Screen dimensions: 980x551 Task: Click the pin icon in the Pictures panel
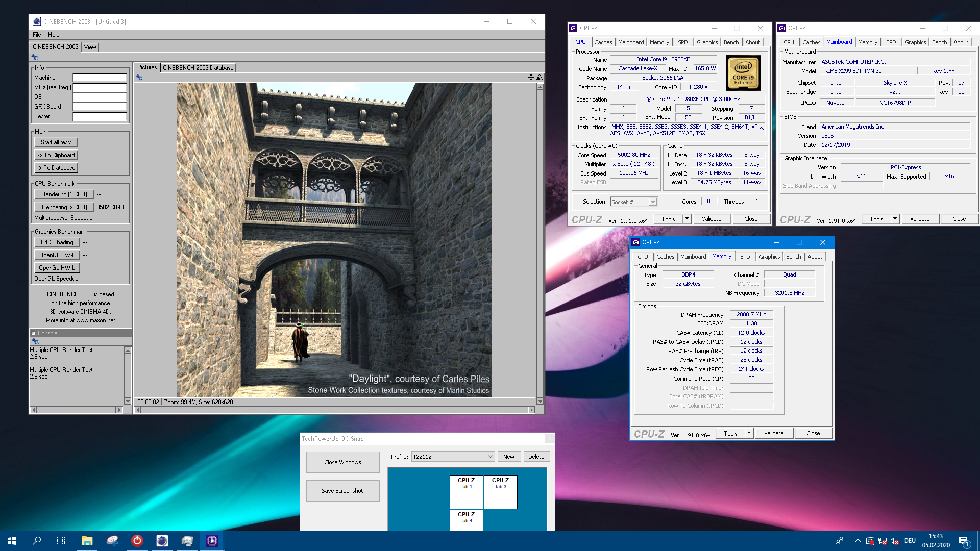139,78
